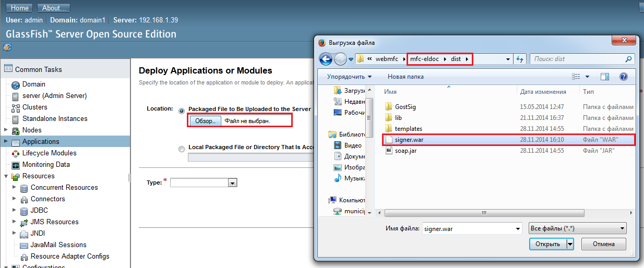Click the Lifecycle Modules icon
The image size is (644, 268).
(x=15, y=153)
